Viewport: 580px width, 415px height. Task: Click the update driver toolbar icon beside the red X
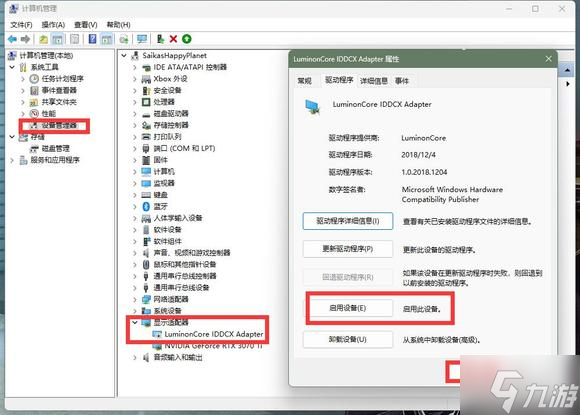pos(160,39)
